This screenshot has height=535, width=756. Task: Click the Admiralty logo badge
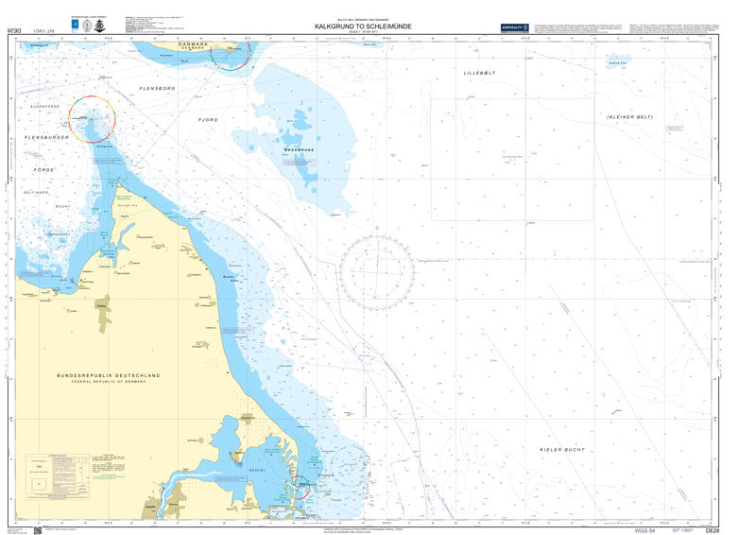click(x=515, y=29)
